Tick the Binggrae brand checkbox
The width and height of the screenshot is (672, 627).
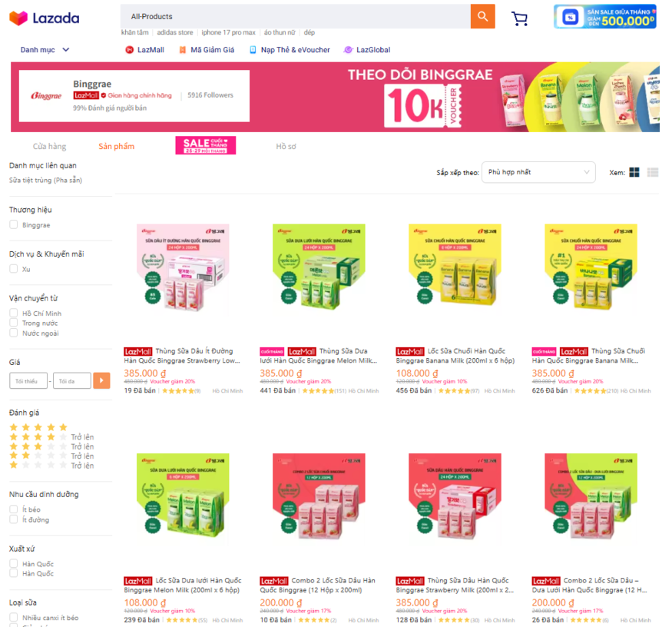click(14, 224)
